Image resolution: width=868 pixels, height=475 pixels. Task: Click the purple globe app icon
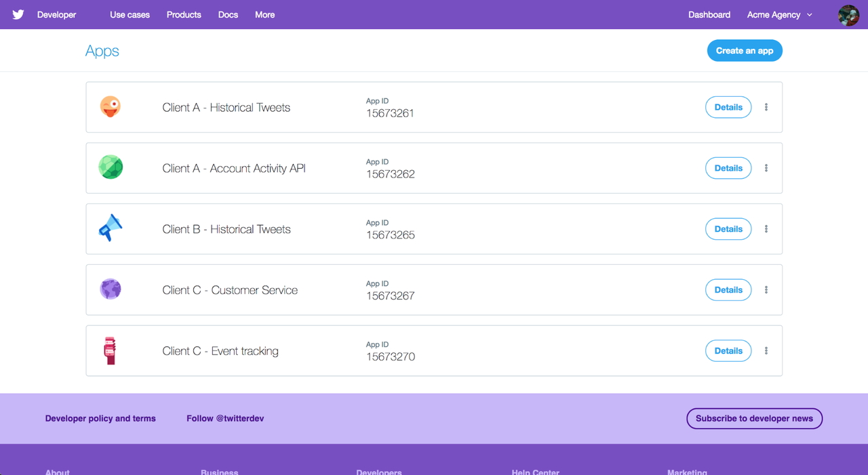point(111,289)
